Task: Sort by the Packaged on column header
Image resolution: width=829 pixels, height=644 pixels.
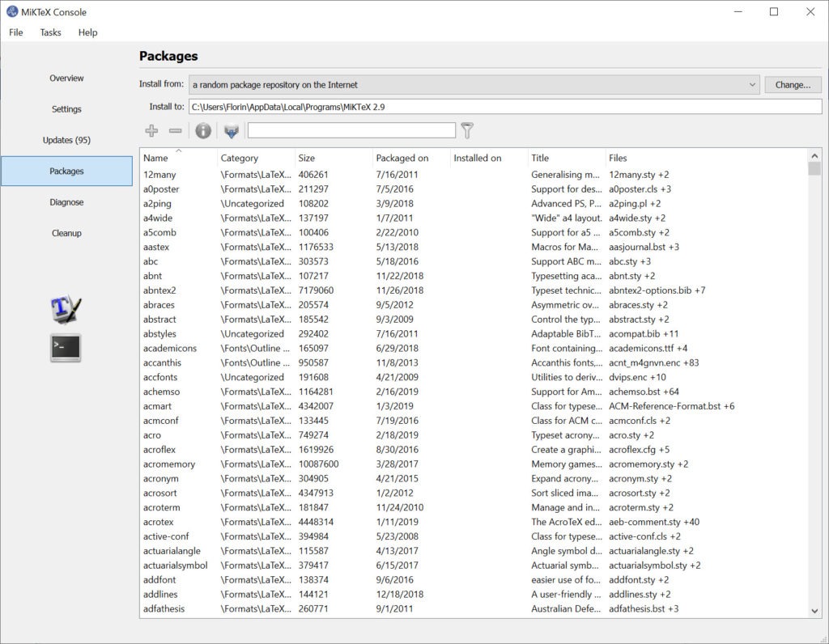Action: tap(411, 158)
